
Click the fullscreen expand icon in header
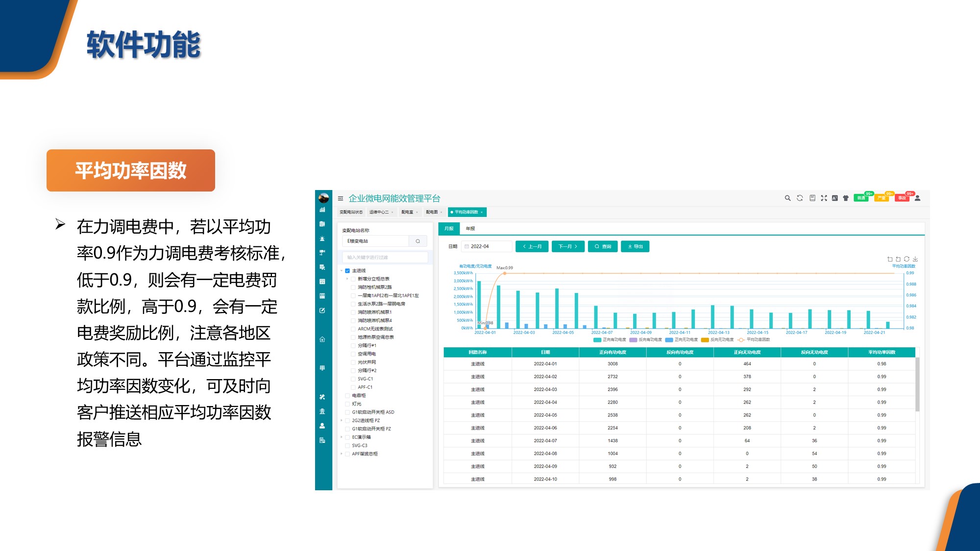click(824, 198)
